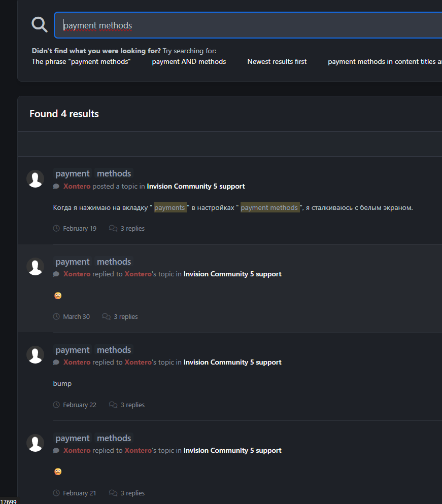
Task: Click replies bubble icon of February 19 result
Action: 113,228
